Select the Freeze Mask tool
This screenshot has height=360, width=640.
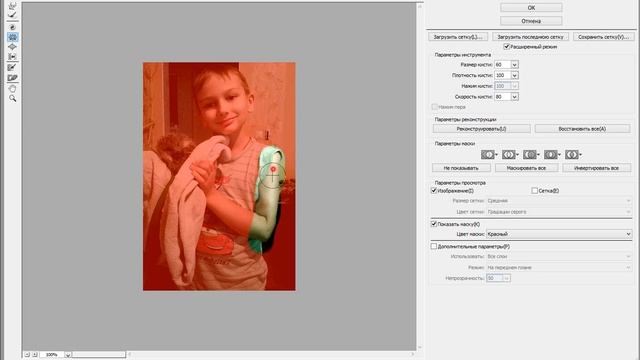point(13,67)
